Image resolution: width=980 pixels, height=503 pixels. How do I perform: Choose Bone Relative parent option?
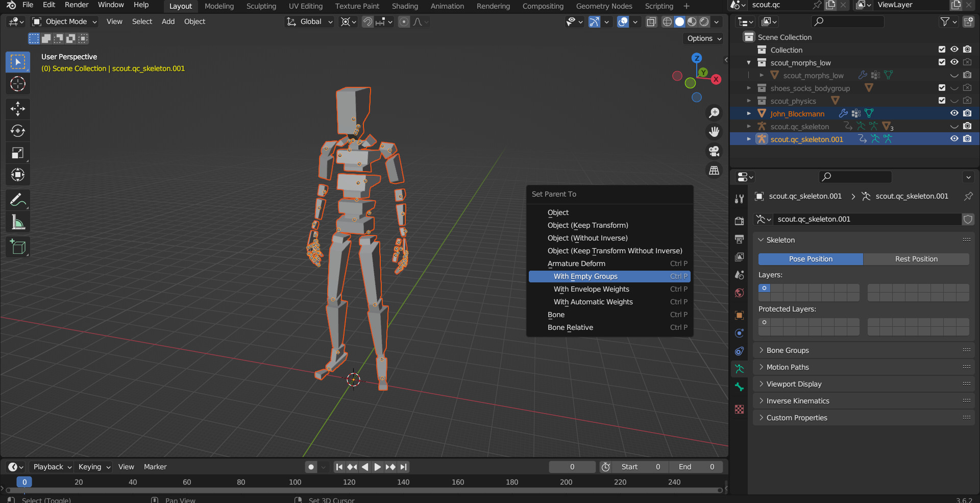pyautogui.click(x=609, y=327)
